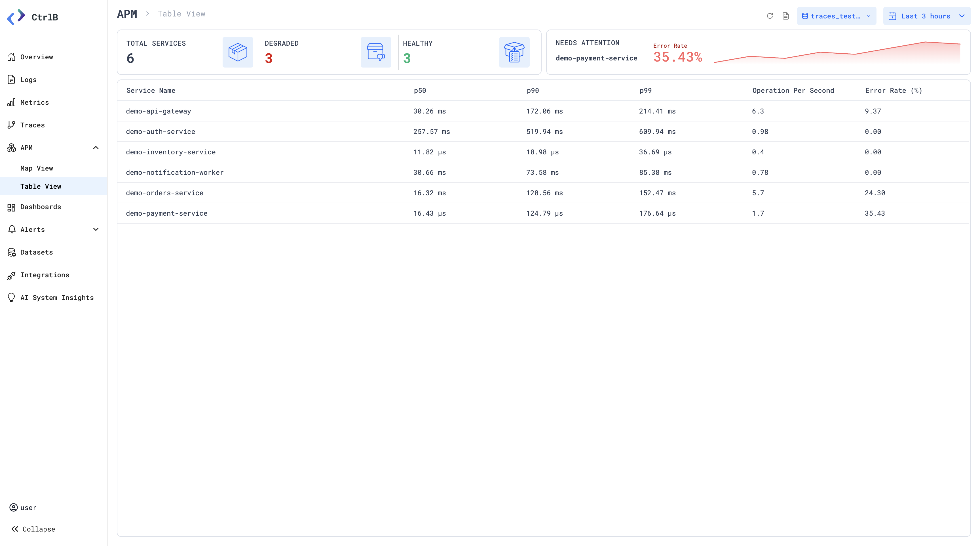Click the refresh icon in header
Screen dimensions: 980x546
(x=770, y=16)
